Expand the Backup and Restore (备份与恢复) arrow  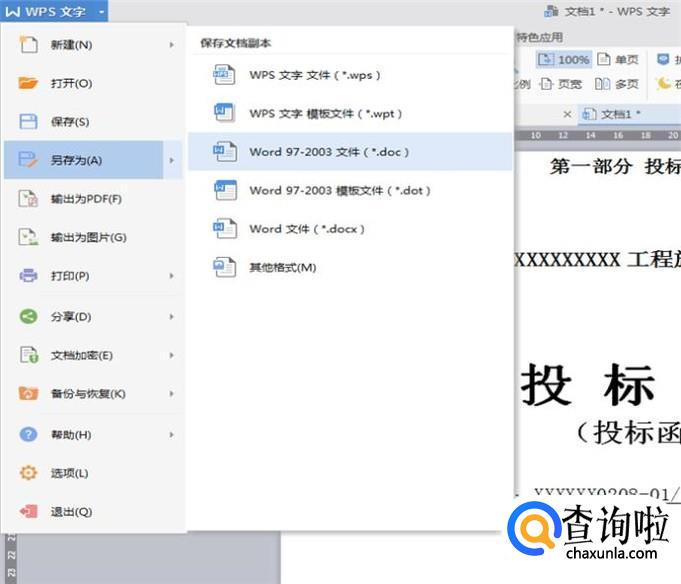[x=172, y=394]
